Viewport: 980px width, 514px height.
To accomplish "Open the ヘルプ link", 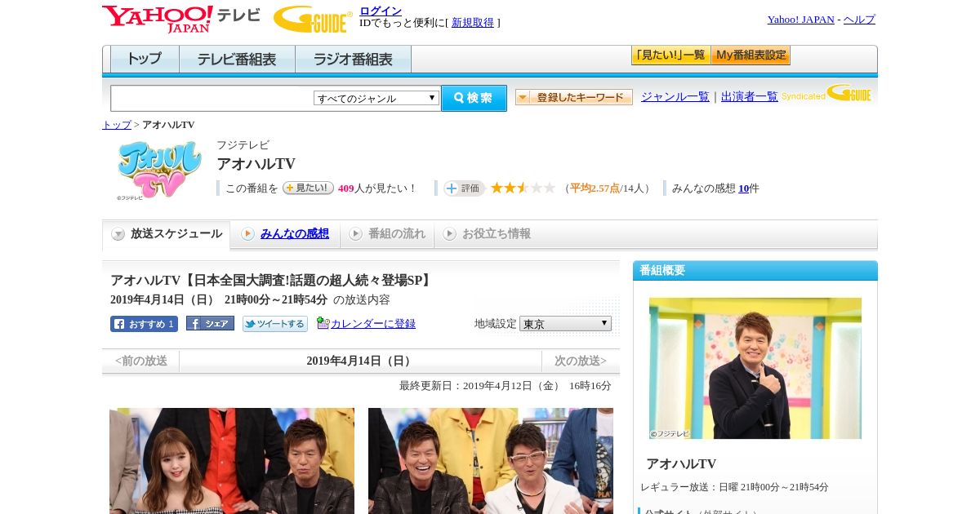I will (859, 20).
